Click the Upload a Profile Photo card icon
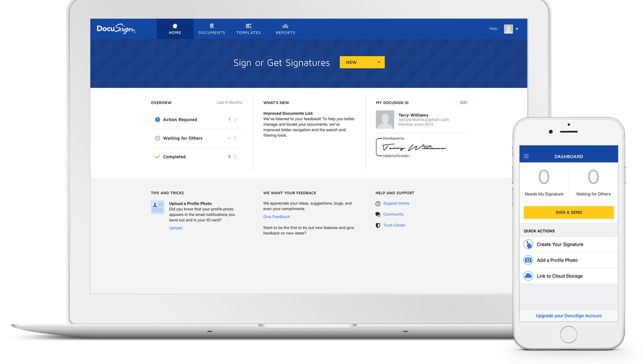The image size is (643, 364). coord(158,207)
